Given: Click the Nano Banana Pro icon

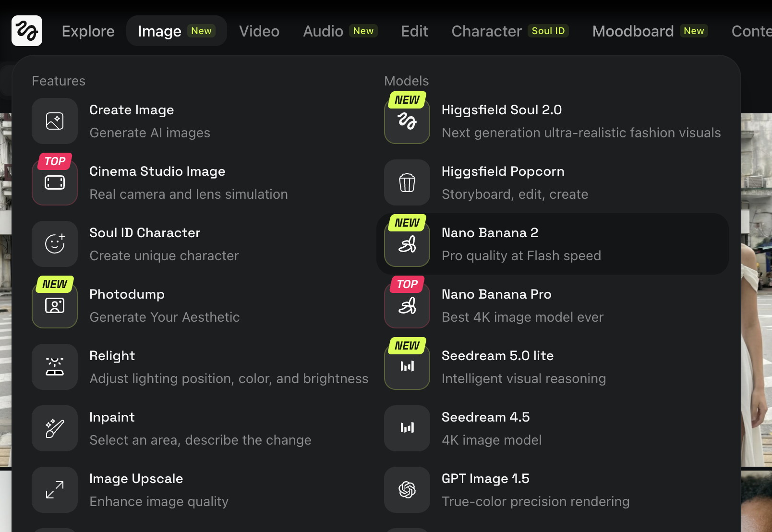Looking at the screenshot, I should click(407, 305).
